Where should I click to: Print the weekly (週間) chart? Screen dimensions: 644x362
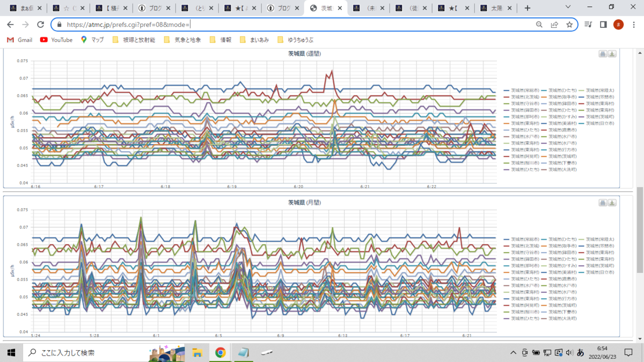(603, 54)
